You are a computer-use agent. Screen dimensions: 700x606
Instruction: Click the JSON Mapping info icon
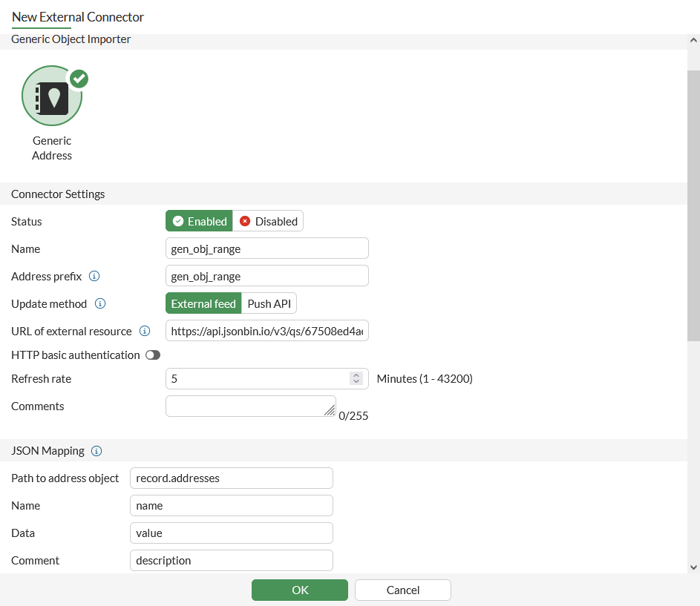(97, 451)
